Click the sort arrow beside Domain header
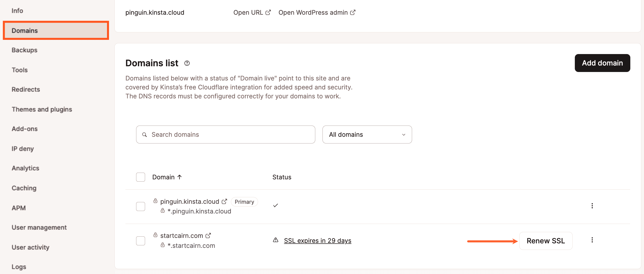Viewport: 644px width, 274px height. [179, 177]
